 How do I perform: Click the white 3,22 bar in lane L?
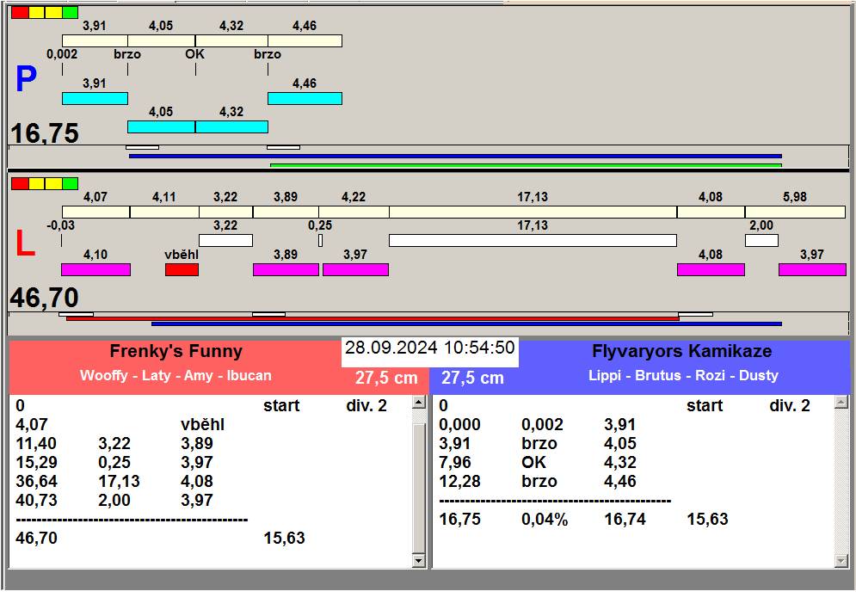225,240
